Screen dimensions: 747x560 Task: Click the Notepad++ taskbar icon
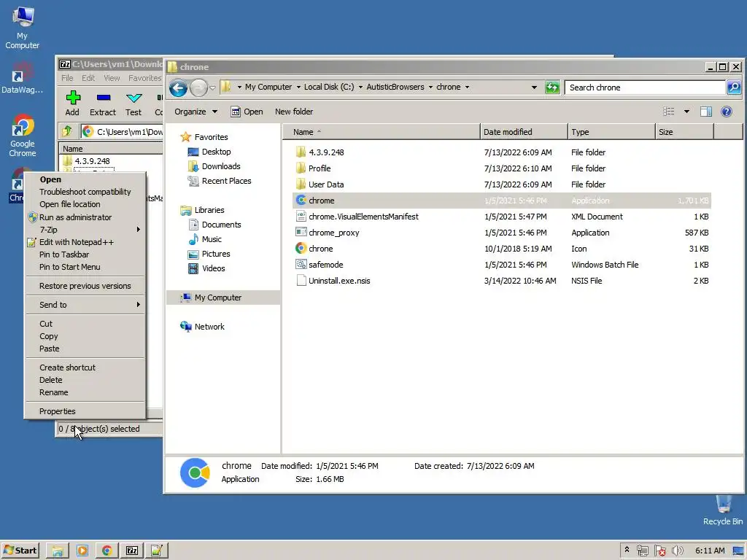click(157, 551)
